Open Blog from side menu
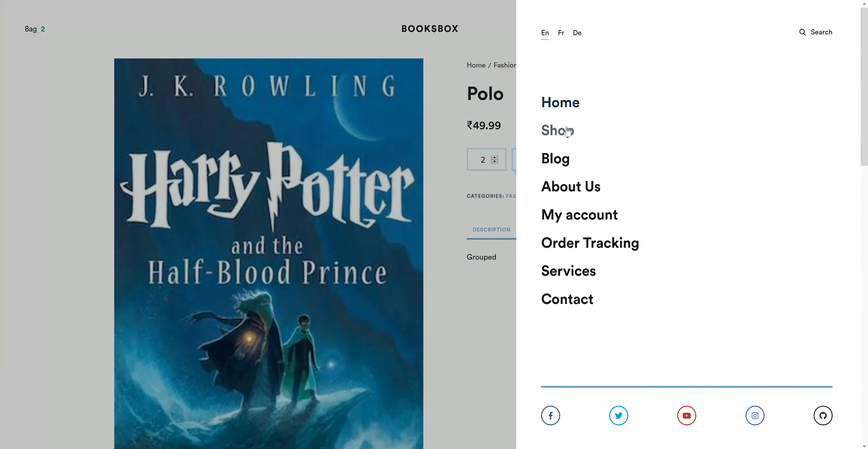This screenshot has height=449, width=868. click(x=555, y=159)
